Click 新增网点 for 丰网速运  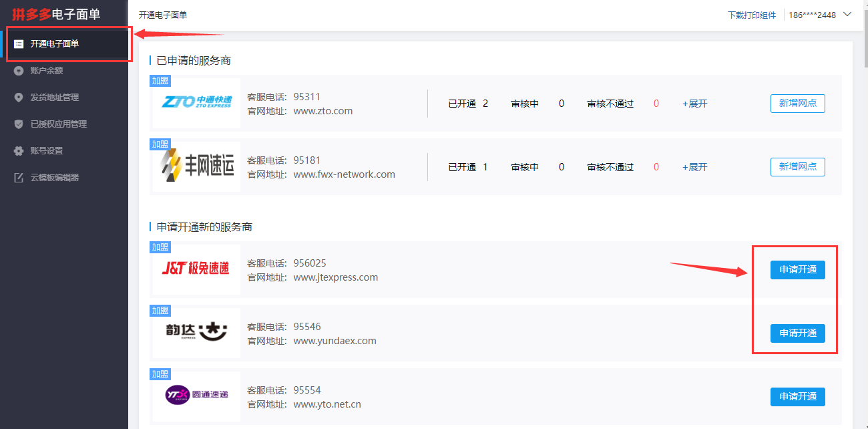tap(798, 167)
